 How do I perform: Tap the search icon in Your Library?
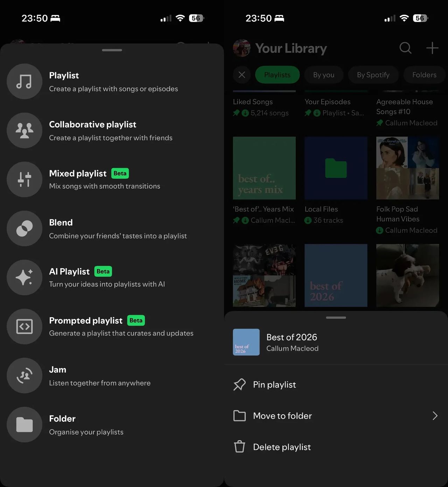point(405,48)
